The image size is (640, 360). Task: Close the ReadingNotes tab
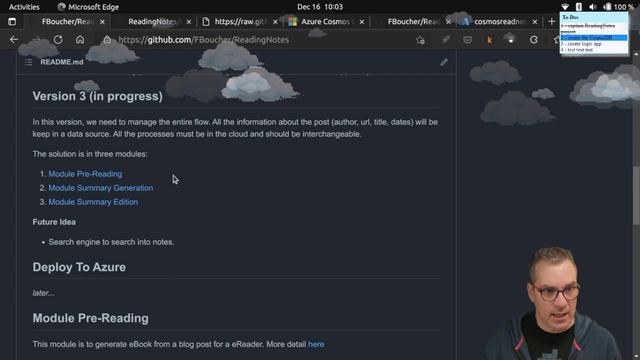click(x=189, y=22)
